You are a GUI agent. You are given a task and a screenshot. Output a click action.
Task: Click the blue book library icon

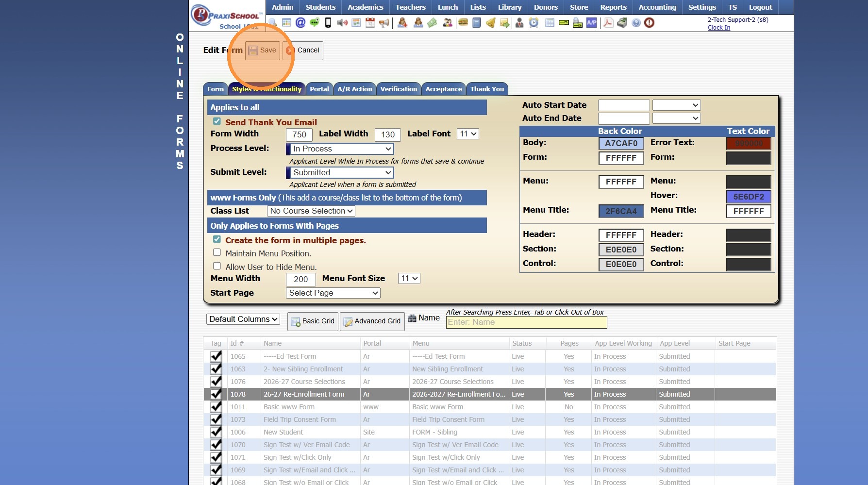[477, 22]
